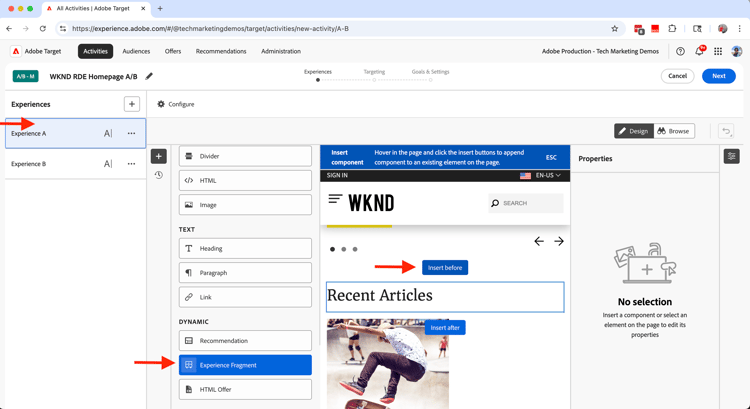Click the Insert before button

[x=445, y=268]
